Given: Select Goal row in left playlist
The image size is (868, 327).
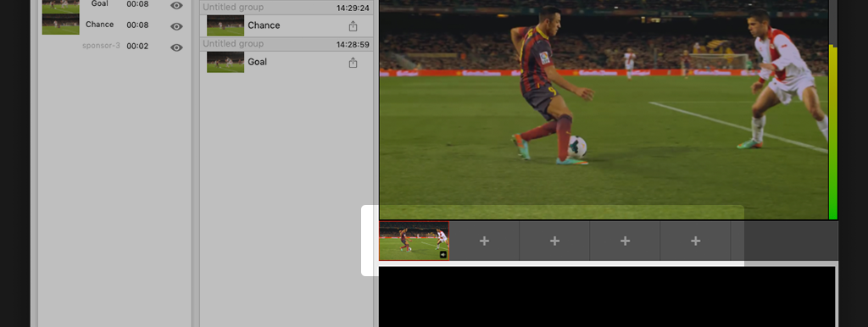Looking at the screenshot, I should (114, 6).
